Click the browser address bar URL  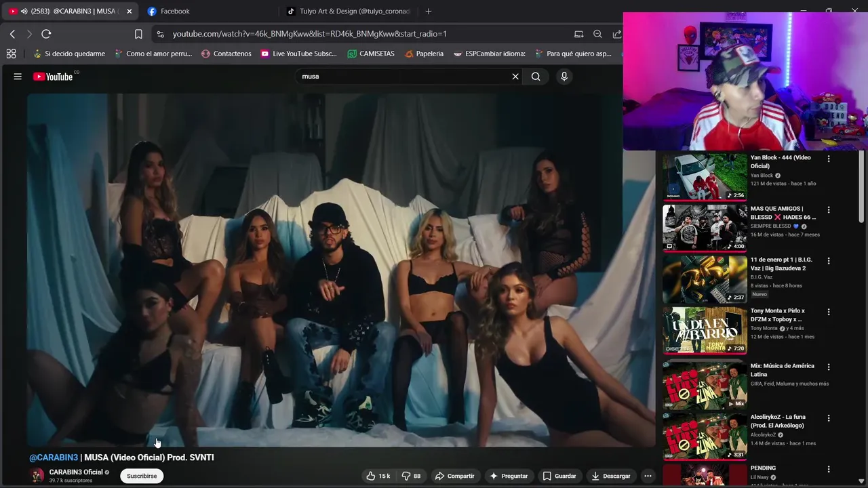(309, 34)
